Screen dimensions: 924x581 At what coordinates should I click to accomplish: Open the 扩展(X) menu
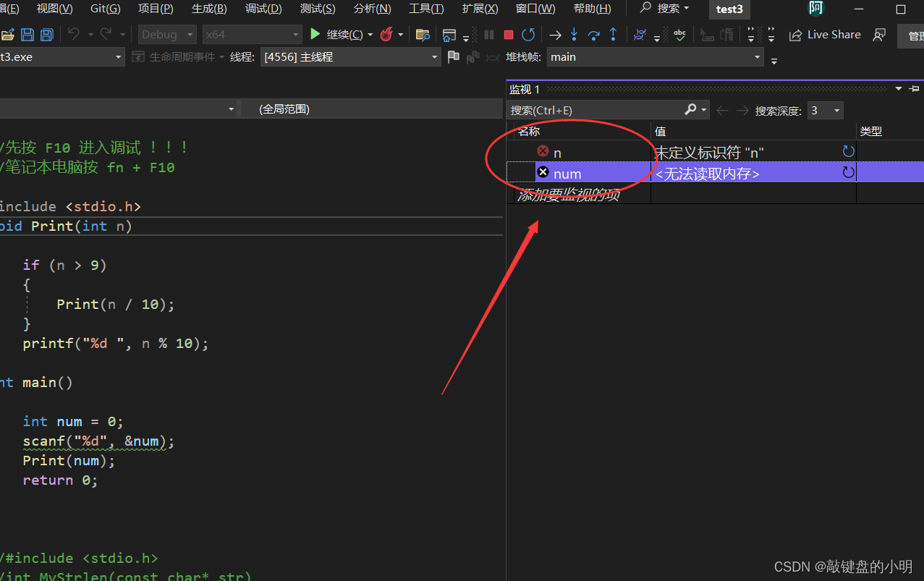pos(480,9)
